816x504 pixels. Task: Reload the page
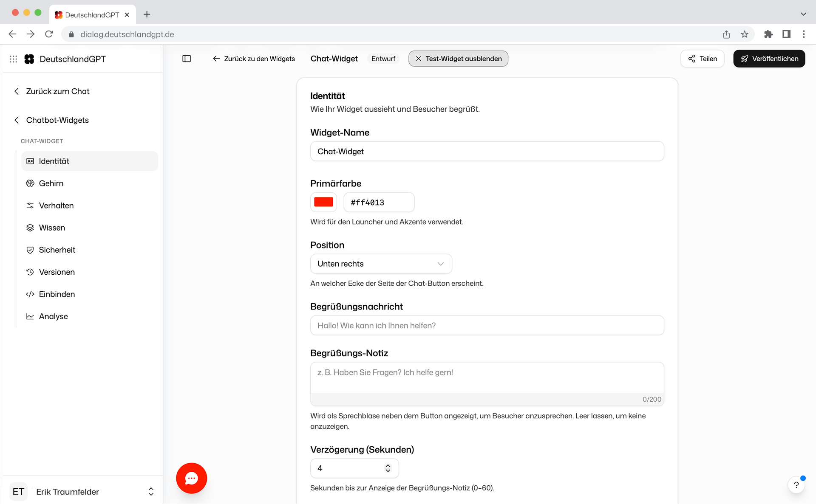pos(49,34)
